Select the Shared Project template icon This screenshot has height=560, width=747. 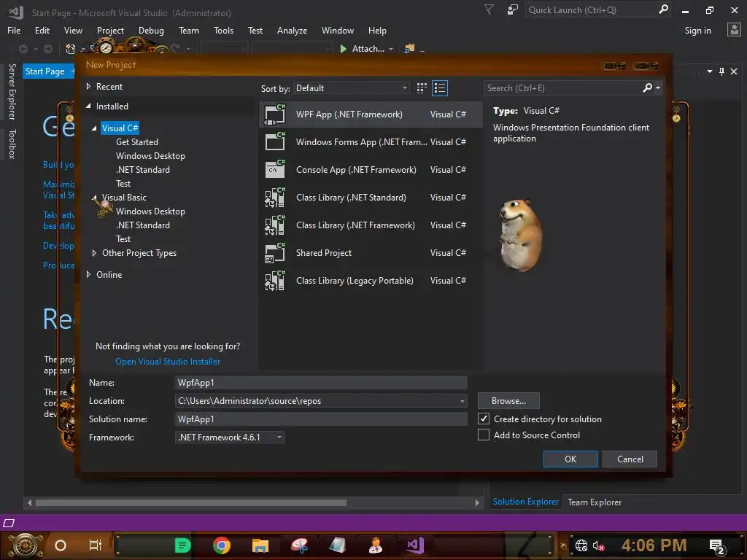click(275, 253)
